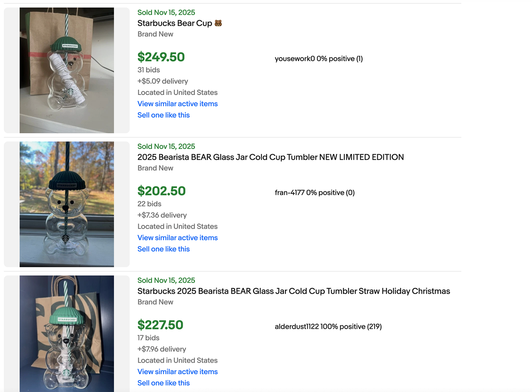The height and width of the screenshot is (392, 532).
Task: Click the Sold Nov 15, 2025 label on first listing
Action: [x=166, y=12]
